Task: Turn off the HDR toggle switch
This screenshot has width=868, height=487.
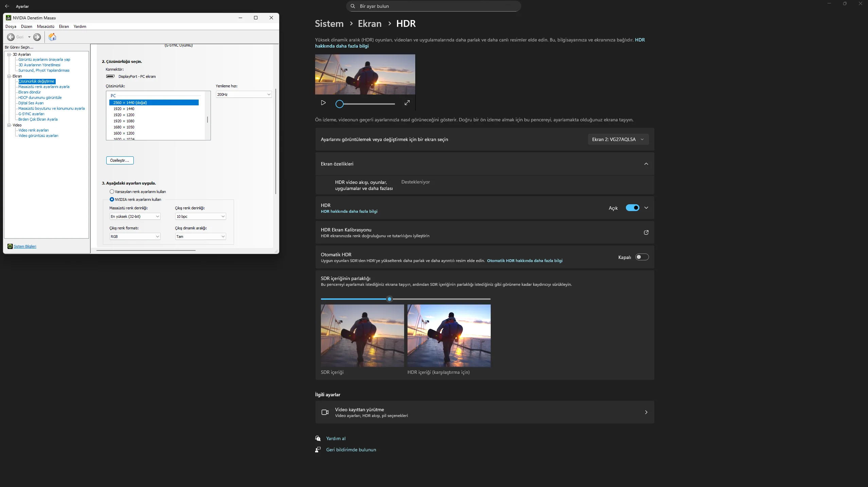Action: 632,208
